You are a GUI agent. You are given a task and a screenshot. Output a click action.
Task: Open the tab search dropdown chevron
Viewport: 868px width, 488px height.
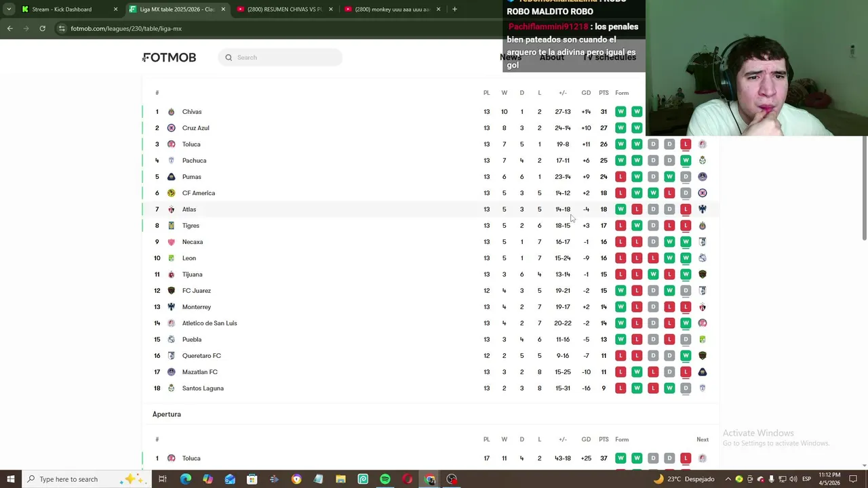click(8, 9)
